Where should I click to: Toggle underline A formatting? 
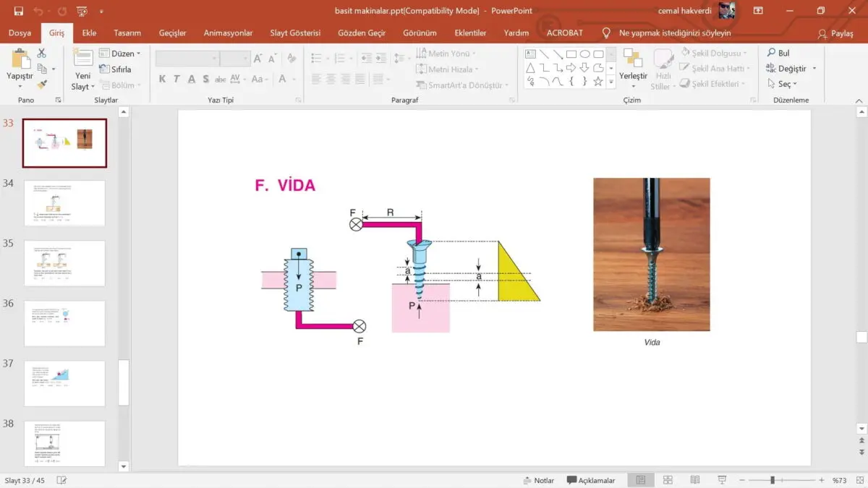coord(192,79)
